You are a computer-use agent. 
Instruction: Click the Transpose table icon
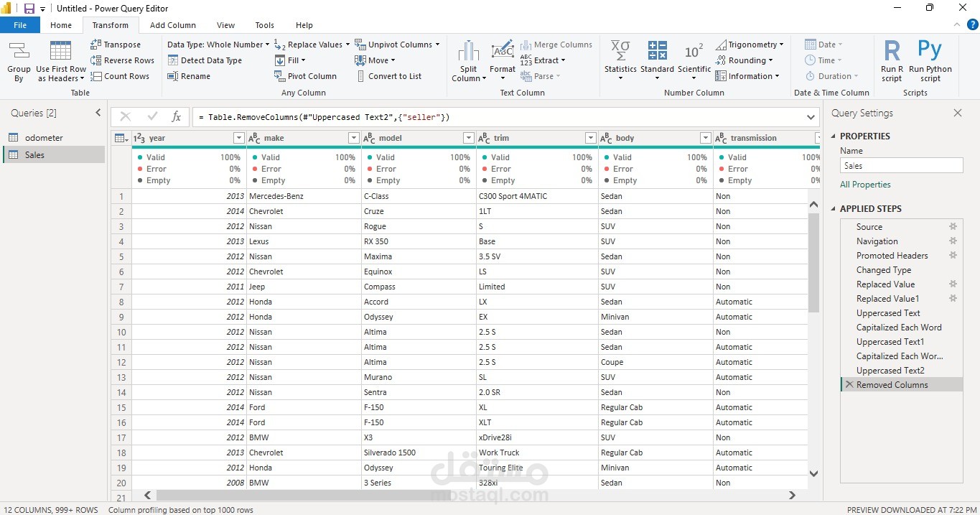pos(96,45)
